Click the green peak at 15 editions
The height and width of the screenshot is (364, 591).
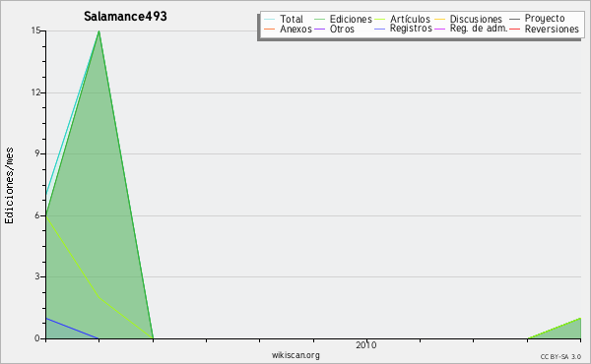(x=99, y=31)
